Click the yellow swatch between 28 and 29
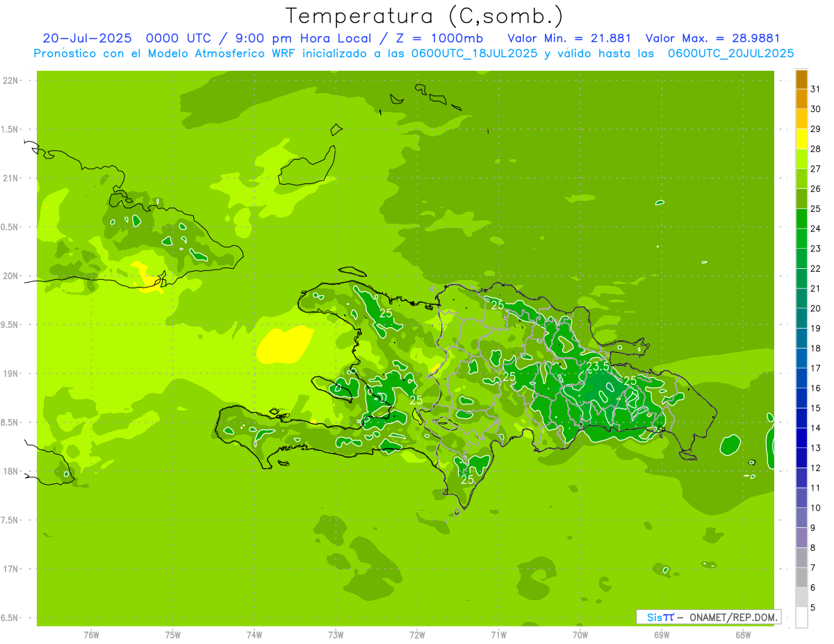The width and height of the screenshot is (834, 644). [801, 139]
